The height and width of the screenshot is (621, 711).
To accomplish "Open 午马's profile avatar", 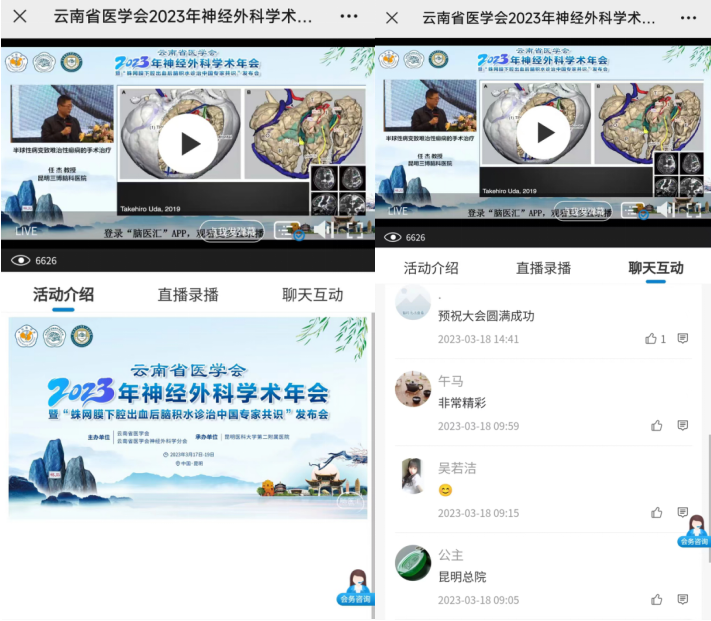I will point(413,390).
